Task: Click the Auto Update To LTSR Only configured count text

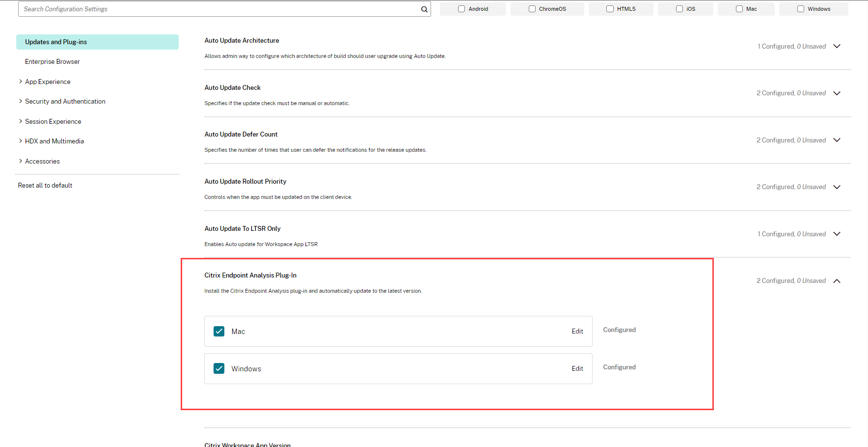Action: coord(791,234)
